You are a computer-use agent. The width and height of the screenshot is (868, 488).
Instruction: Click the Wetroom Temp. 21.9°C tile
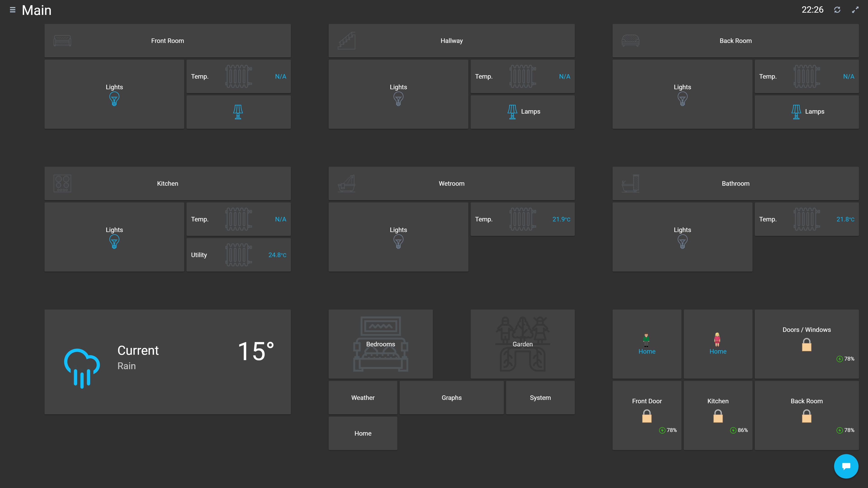click(522, 219)
